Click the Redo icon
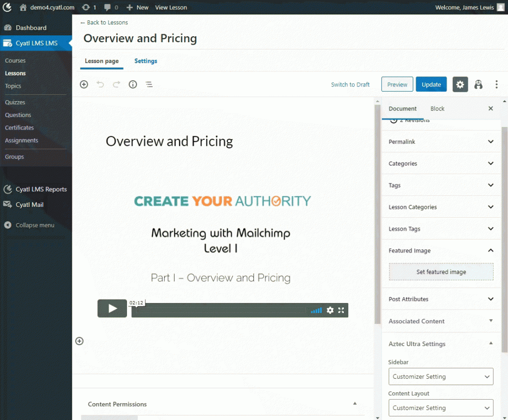This screenshot has height=420, width=508. coord(117,84)
